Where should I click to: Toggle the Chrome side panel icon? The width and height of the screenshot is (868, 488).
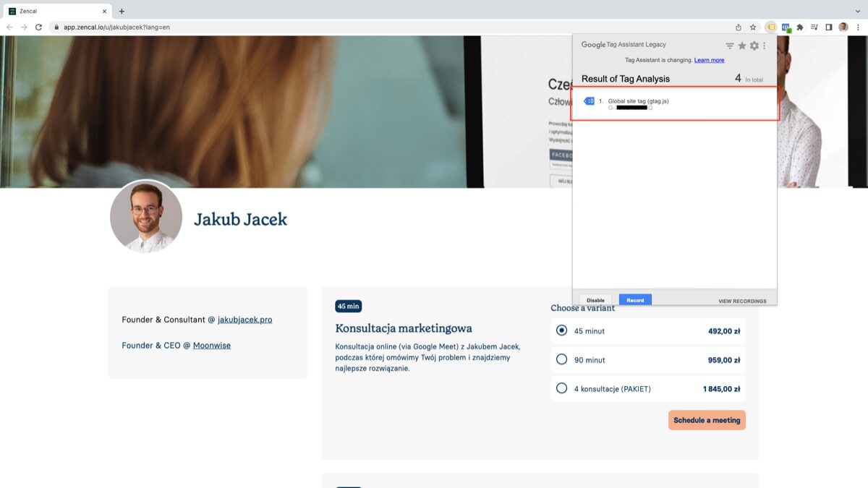[829, 27]
